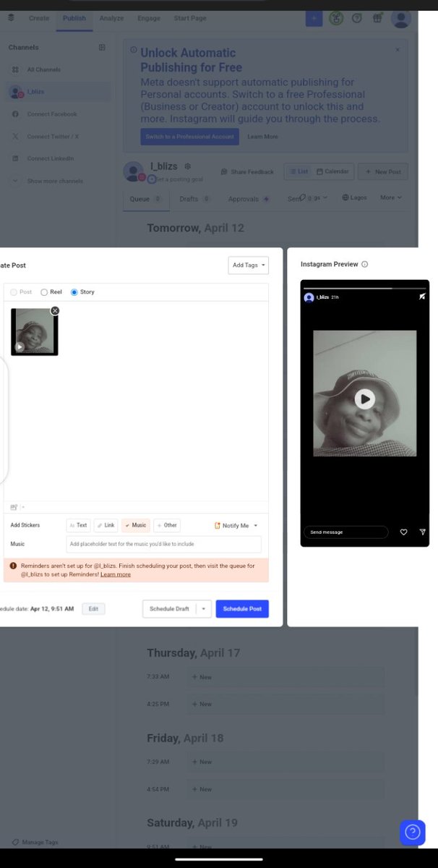Viewport: 438px width, 868px height.
Task: Click the media insert icon below editor
Action: [14, 507]
